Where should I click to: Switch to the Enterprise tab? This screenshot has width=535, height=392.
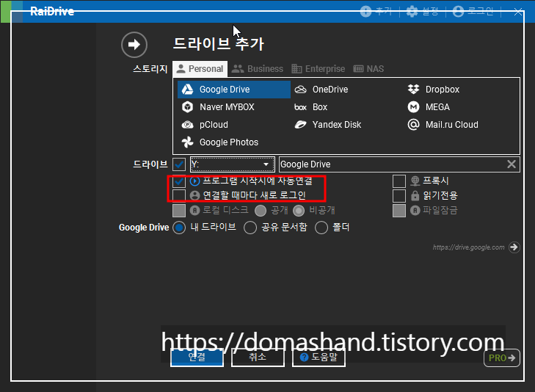[319, 69]
